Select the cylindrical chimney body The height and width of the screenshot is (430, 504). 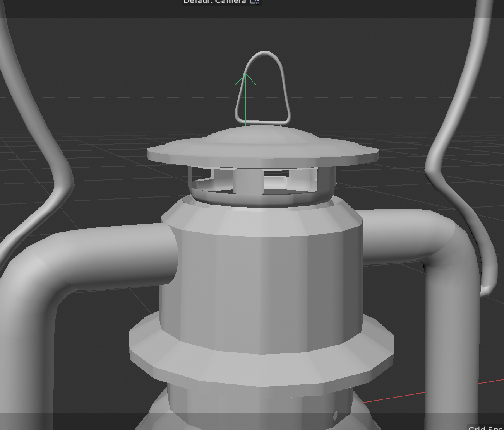(262, 290)
